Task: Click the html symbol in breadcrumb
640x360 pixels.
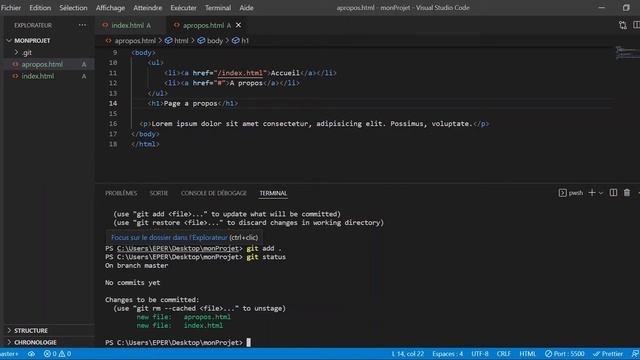Action: tap(177, 41)
